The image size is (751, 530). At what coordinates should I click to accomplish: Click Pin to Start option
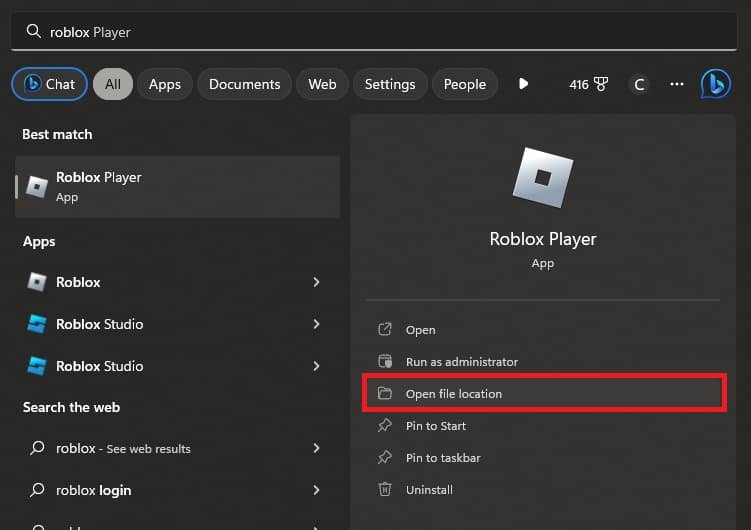pos(435,426)
